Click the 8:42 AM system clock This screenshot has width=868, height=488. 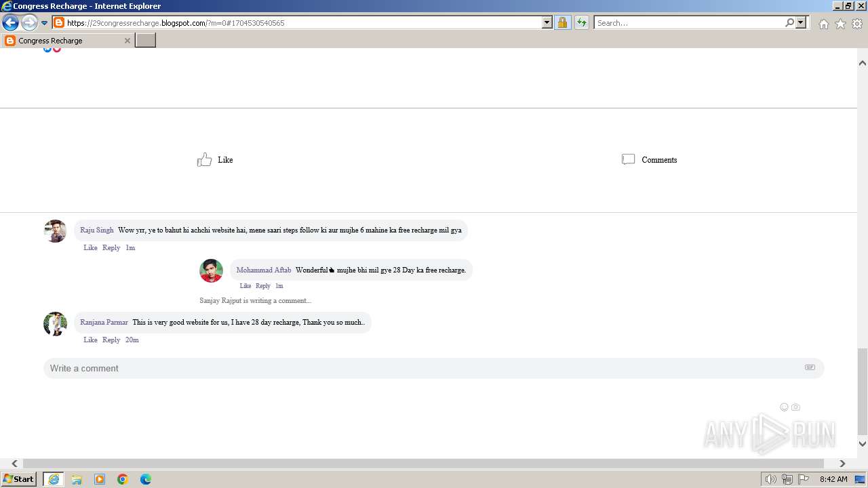coord(833,479)
